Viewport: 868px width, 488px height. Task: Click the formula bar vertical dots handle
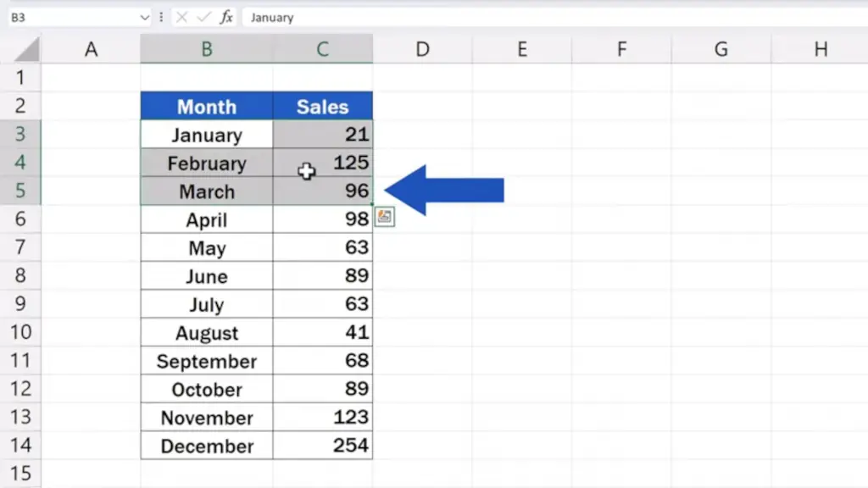161,17
